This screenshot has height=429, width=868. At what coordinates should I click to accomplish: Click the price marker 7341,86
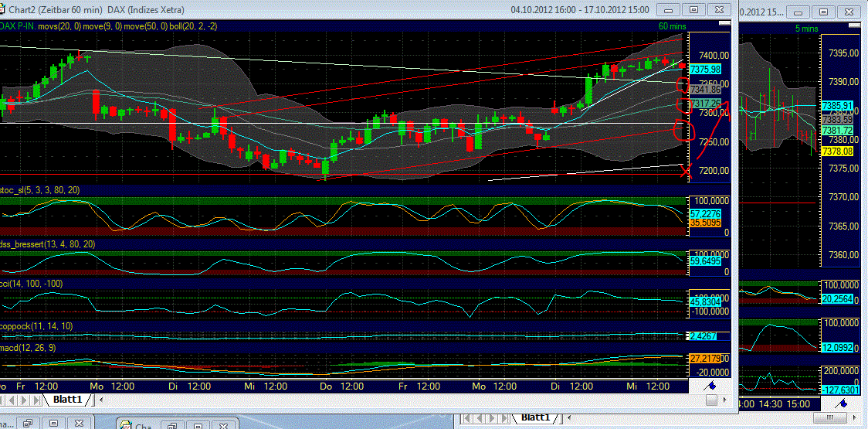coord(706,89)
